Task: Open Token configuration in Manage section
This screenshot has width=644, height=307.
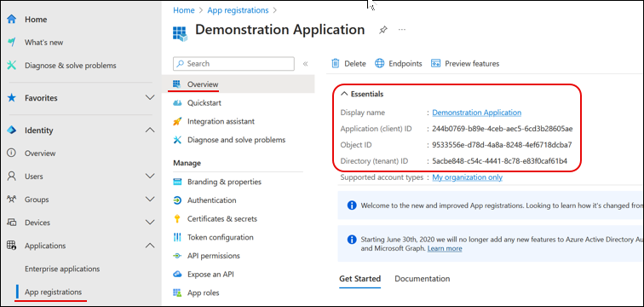Action: pos(220,237)
